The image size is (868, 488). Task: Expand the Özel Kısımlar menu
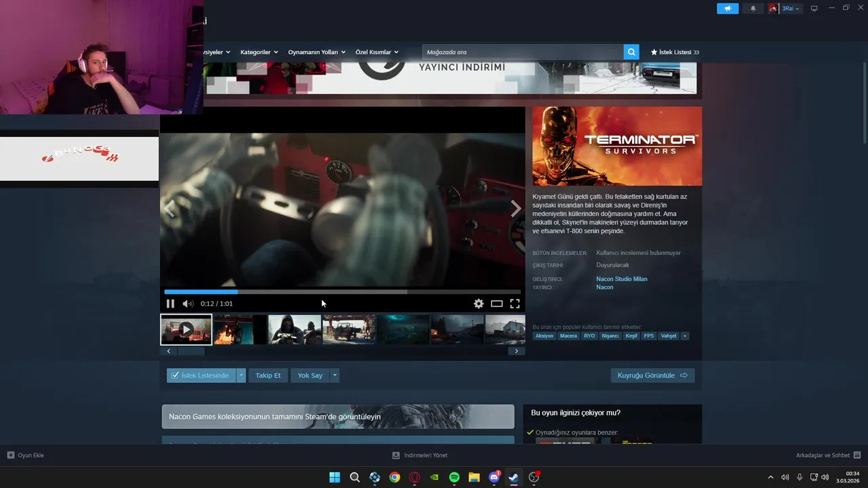click(x=377, y=52)
